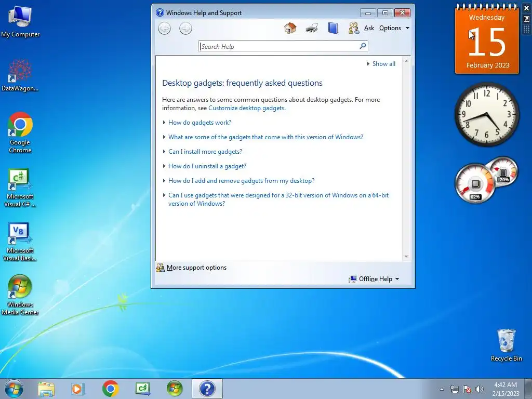Click the Forward arrow in Help window

point(185,29)
